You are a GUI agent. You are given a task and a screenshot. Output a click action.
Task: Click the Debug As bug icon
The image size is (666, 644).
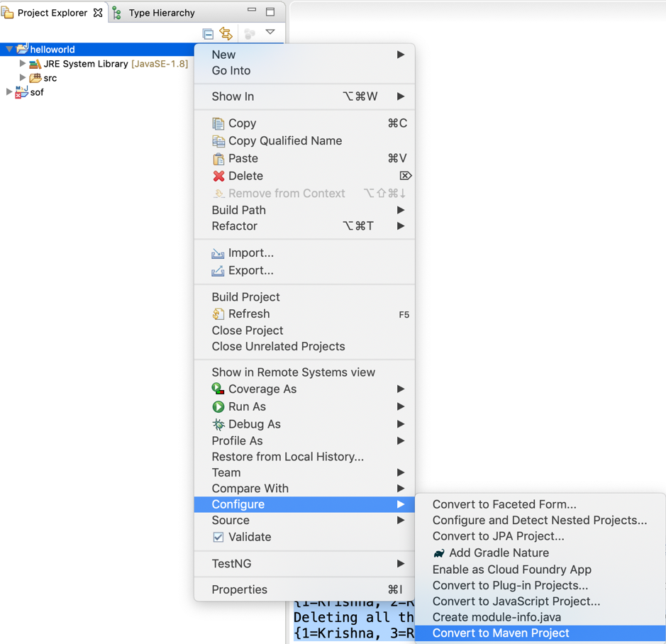point(218,423)
